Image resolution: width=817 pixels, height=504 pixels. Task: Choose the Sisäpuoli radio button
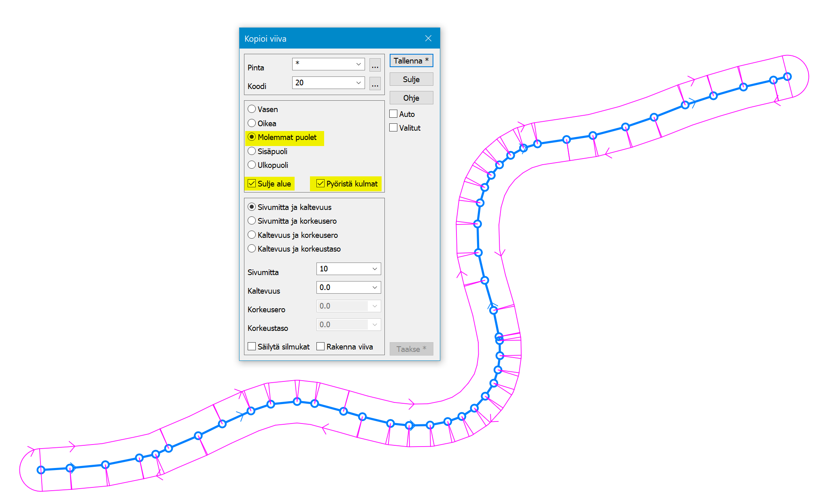click(x=252, y=151)
